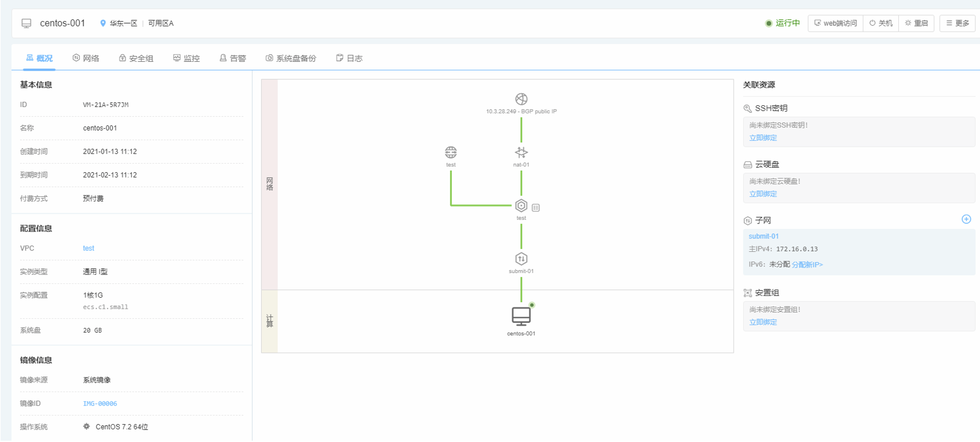This screenshot has height=442, width=980.
Task: Click the test VPC hexagon icon
Action: [521, 205]
